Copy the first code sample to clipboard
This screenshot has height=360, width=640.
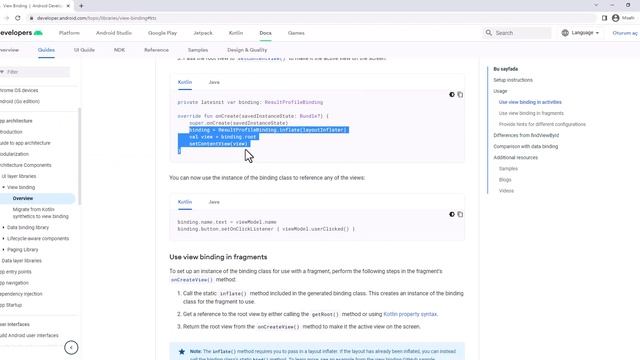(460, 95)
